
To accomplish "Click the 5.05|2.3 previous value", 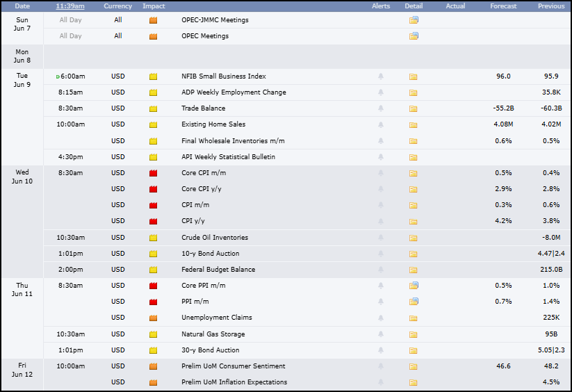I will pos(551,350).
